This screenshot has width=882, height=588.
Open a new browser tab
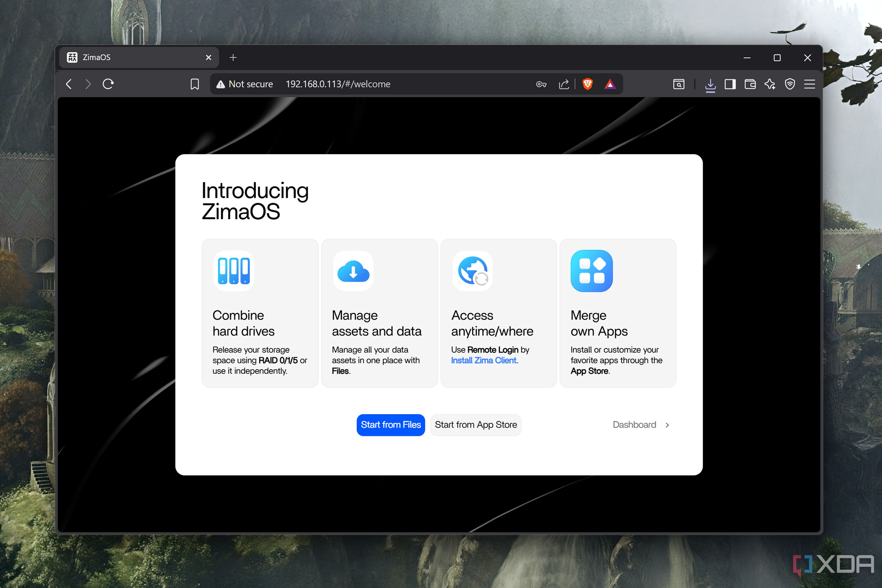click(233, 57)
